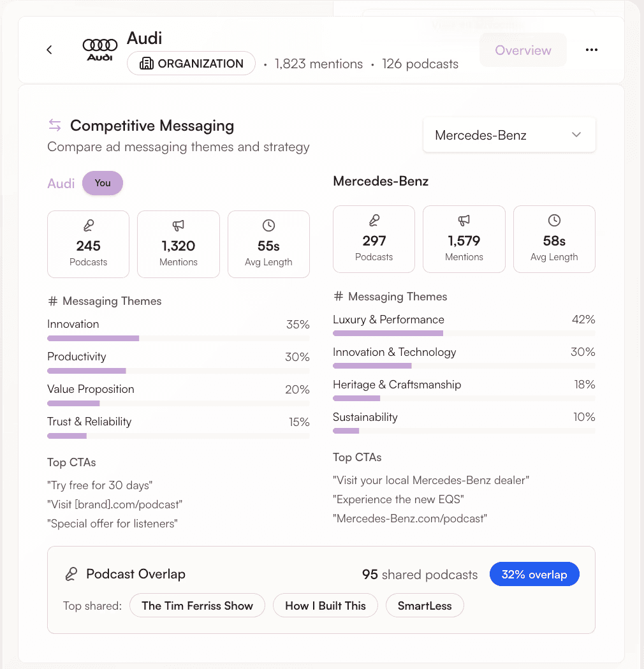The width and height of the screenshot is (644, 669).
Task: Open the three-dot more options menu
Action: point(591,50)
